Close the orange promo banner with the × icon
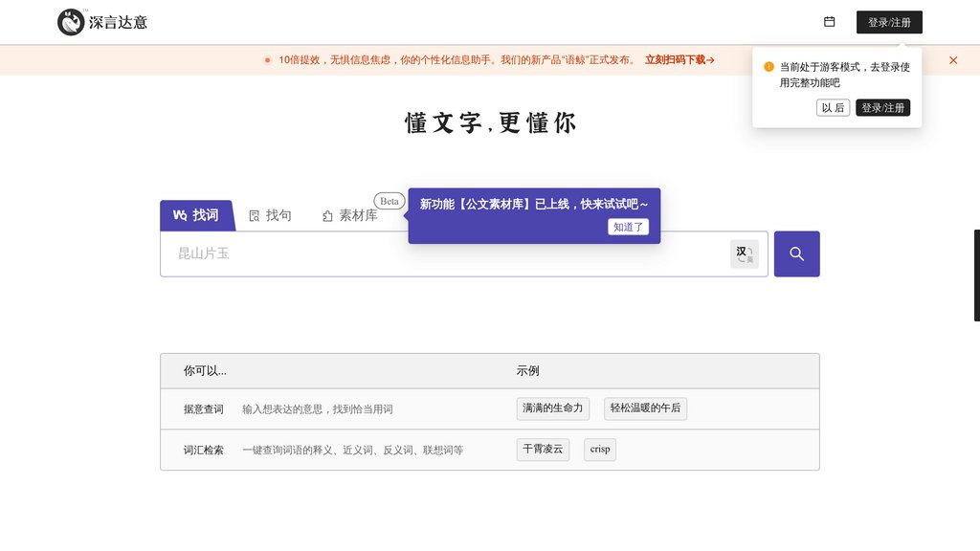The height and width of the screenshot is (551, 980). [953, 59]
